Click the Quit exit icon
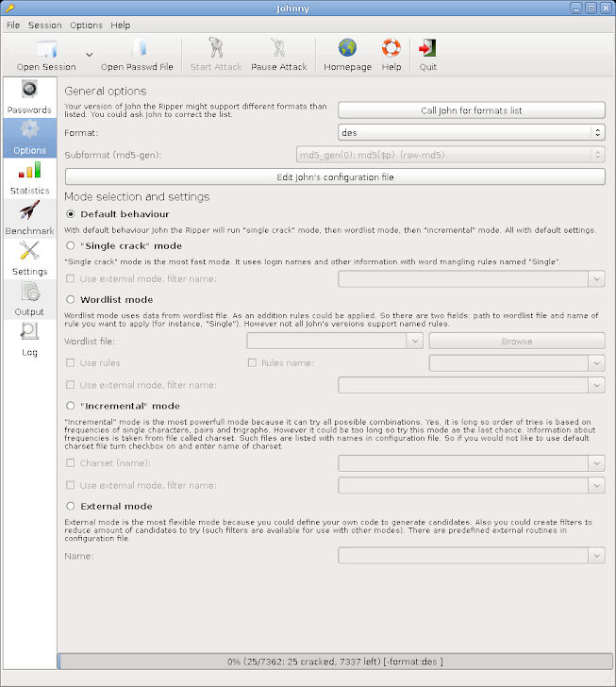The width and height of the screenshot is (616, 687). tap(427, 48)
